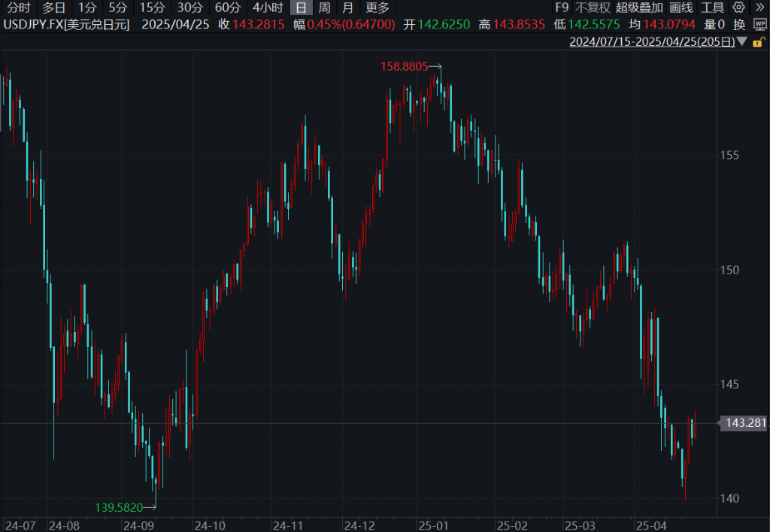The width and height of the screenshot is (770, 532).
Task: Click the 2024/07/15-2025/04/25 date range link
Action: click(x=652, y=42)
